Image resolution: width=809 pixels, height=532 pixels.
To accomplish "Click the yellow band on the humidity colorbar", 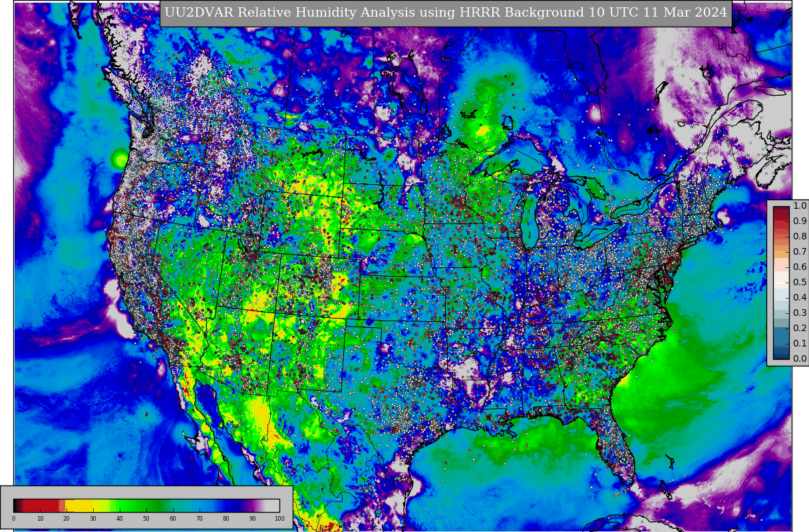I will (79, 505).
